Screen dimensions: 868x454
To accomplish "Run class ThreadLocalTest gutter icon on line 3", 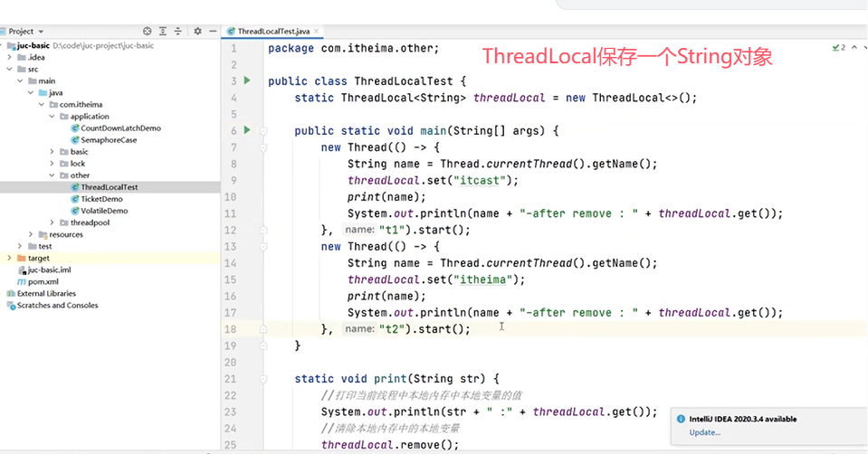I will pos(247,80).
